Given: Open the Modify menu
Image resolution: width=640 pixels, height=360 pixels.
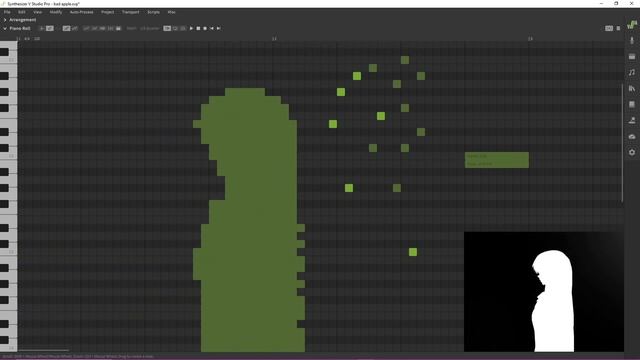Looking at the screenshot, I should pos(56,12).
